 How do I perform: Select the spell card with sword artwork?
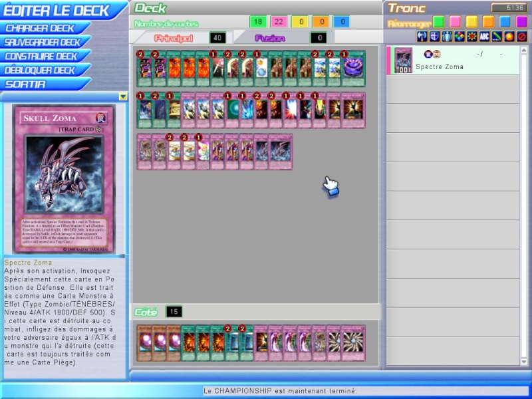[217, 69]
